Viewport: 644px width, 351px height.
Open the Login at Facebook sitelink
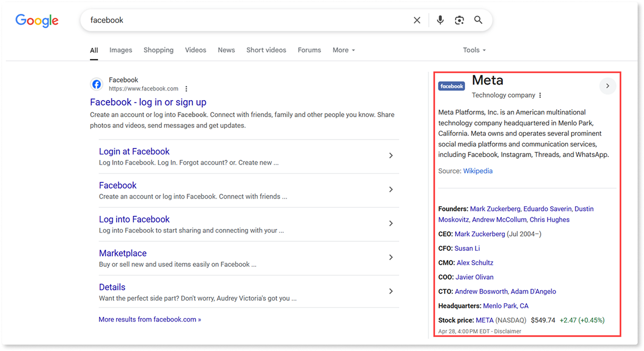tap(134, 151)
